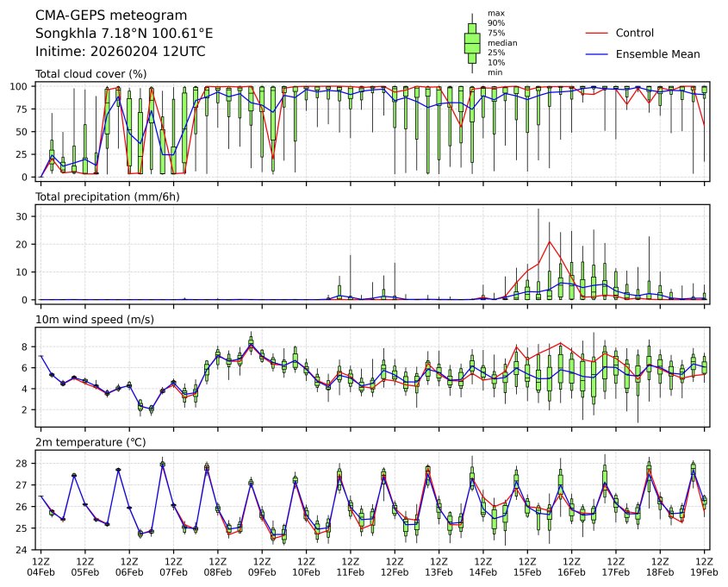This screenshot has width=728, height=587.
Task: Click the '12Z 18Feb' x-axis label
Action: point(660,566)
